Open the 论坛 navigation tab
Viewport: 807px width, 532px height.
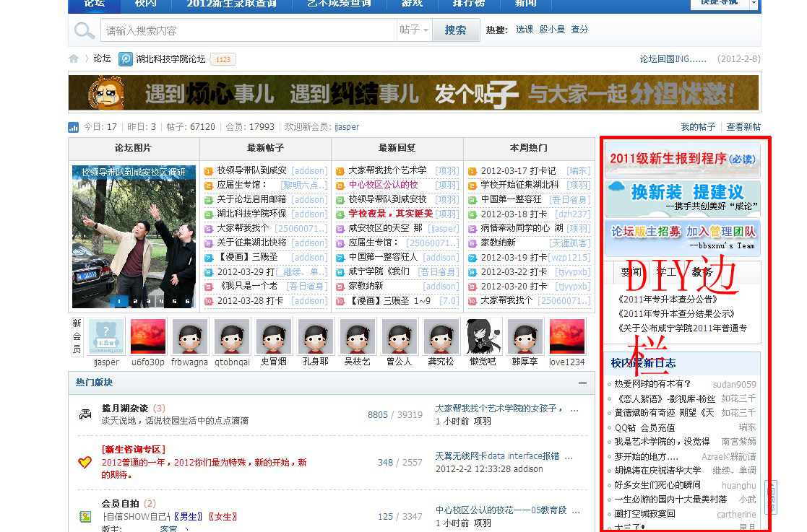pyautogui.click(x=95, y=4)
